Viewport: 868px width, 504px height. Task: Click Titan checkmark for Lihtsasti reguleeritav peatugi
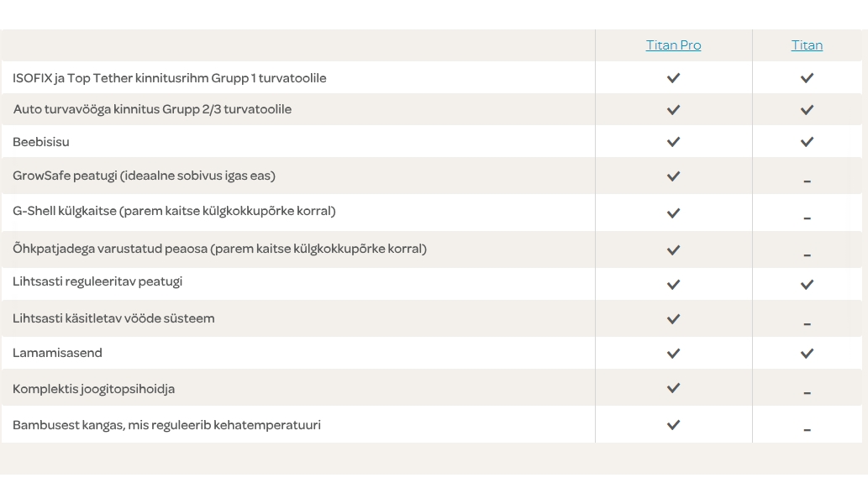[x=808, y=285]
